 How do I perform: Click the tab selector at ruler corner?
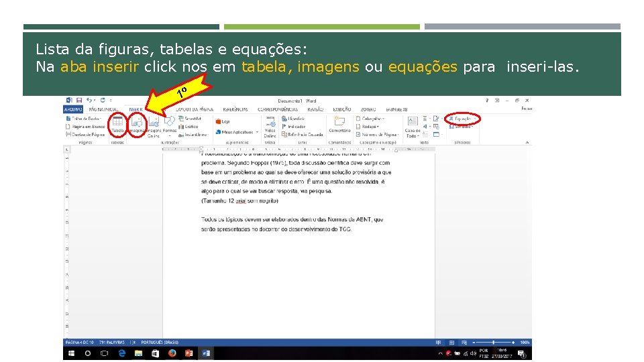click(x=67, y=149)
